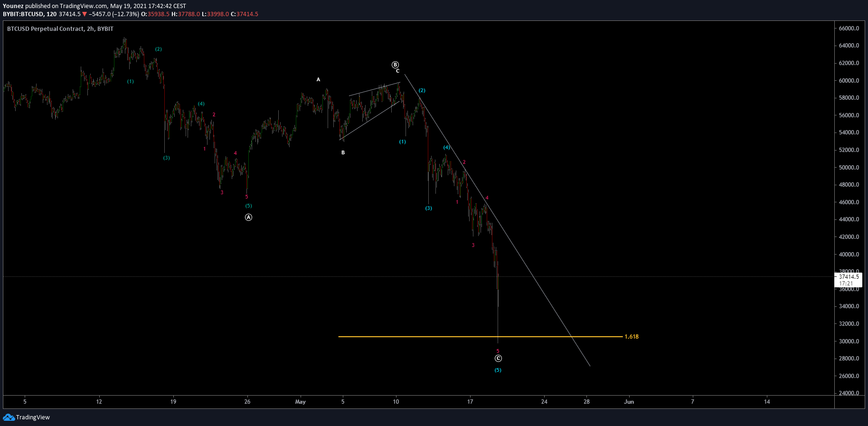Click the 66000.0 price axis label

(849, 28)
